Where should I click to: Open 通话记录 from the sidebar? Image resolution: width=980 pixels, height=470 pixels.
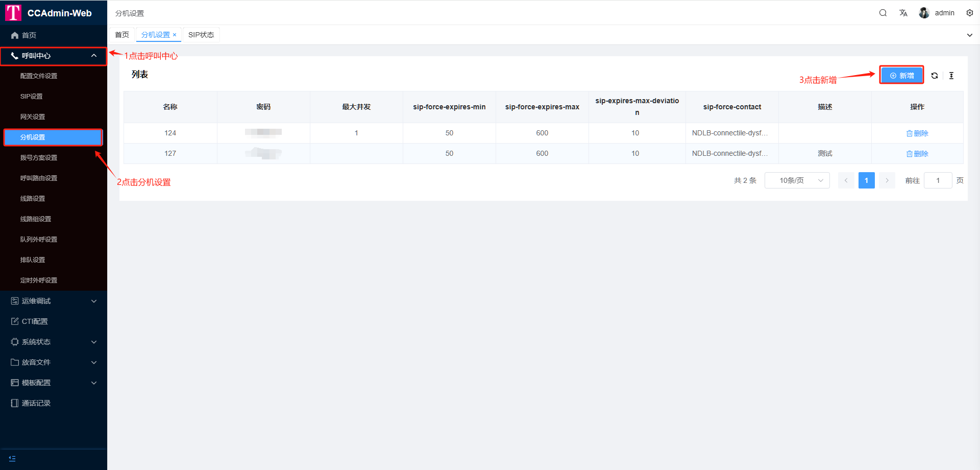coord(36,403)
